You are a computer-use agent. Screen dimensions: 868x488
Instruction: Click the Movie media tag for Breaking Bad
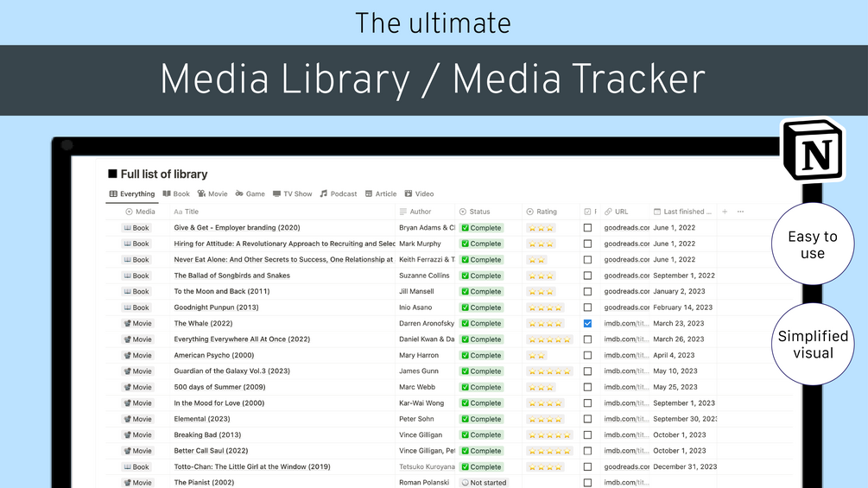137,435
